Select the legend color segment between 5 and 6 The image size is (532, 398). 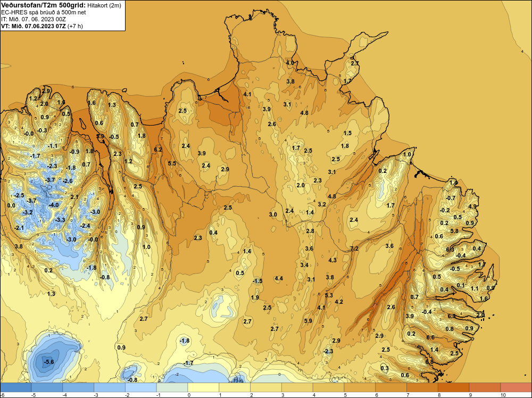pos(360,387)
